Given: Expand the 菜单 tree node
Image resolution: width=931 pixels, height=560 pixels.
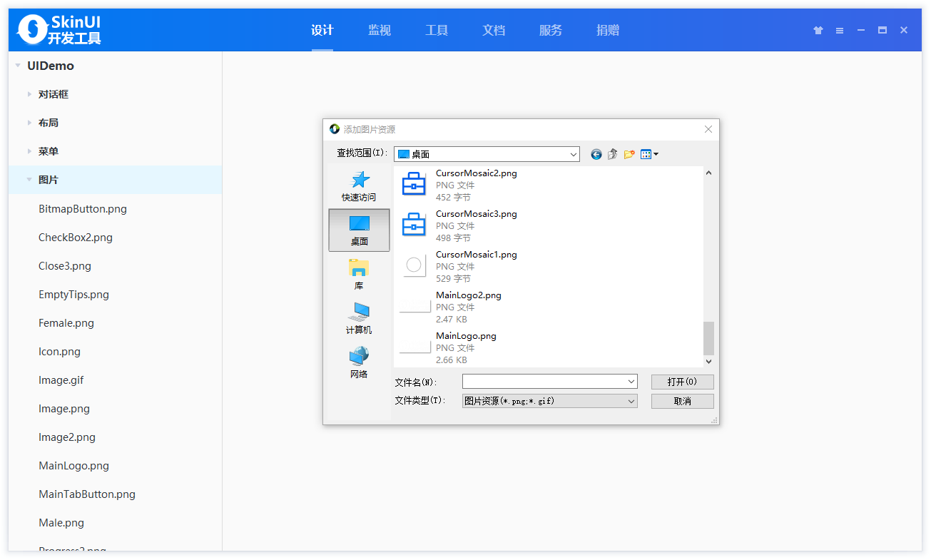Looking at the screenshot, I should pyautogui.click(x=29, y=151).
